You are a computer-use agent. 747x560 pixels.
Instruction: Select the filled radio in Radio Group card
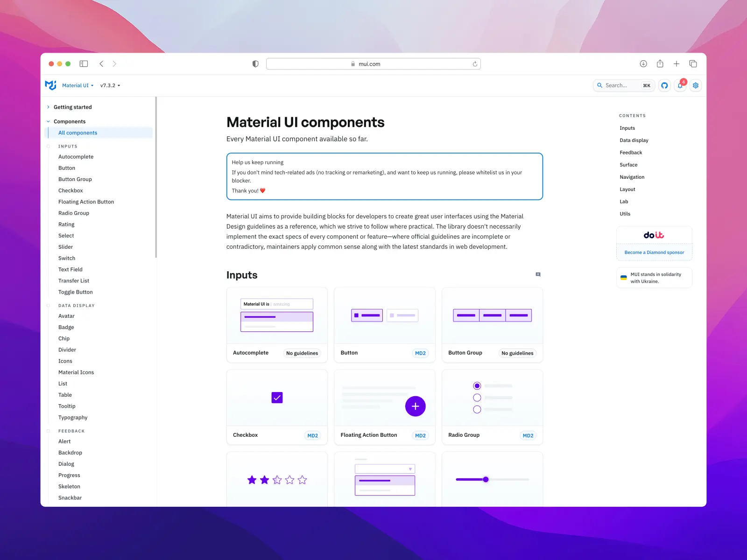tap(477, 386)
